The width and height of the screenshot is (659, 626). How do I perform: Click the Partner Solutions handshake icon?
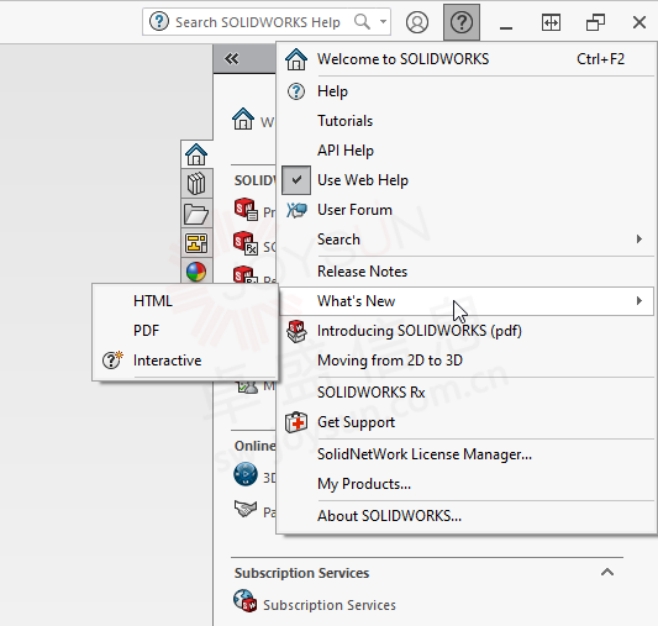click(x=245, y=509)
